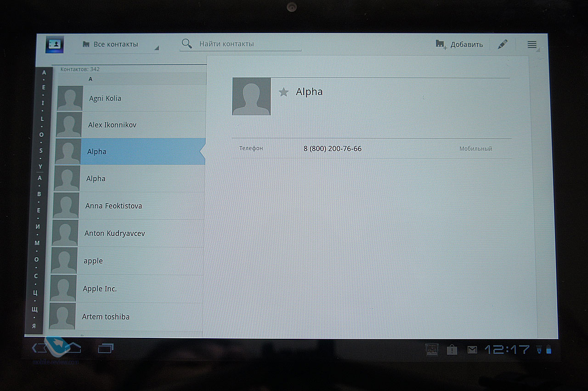Jump to letter Ц in the index
The width and height of the screenshot is (588, 391).
click(x=35, y=292)
